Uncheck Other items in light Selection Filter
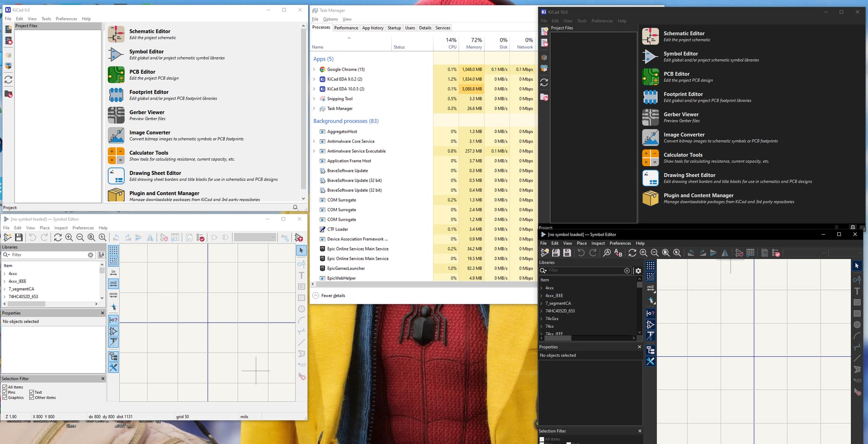The height and width of the screenshot is (444, 868). pos(32,398)
